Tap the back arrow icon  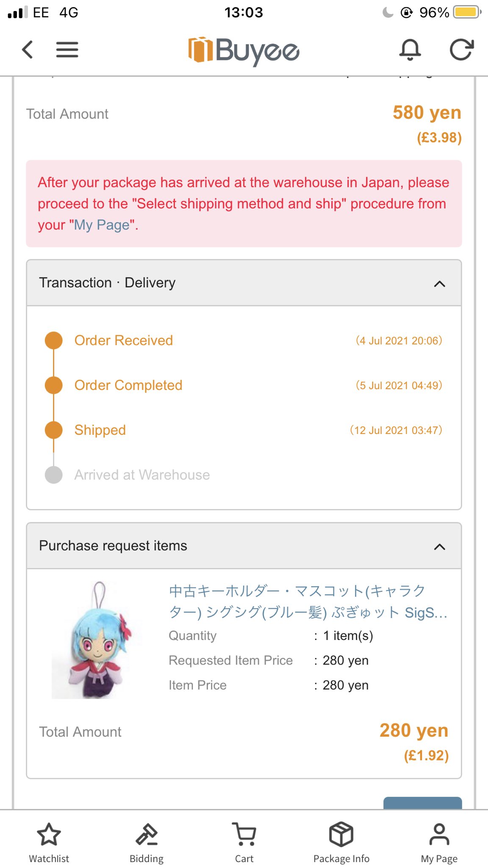tap(28, 50)
